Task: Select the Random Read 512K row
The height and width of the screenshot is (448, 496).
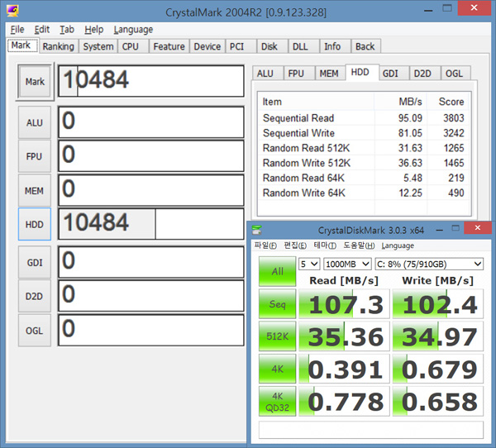Action: coord(365,148)
